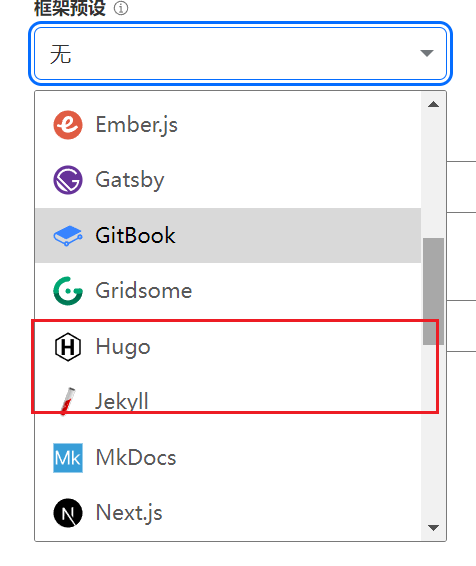The image size is (476, 566).
Task: Open the framework preset dropdown showing 无
Action: tap(240, 53)
